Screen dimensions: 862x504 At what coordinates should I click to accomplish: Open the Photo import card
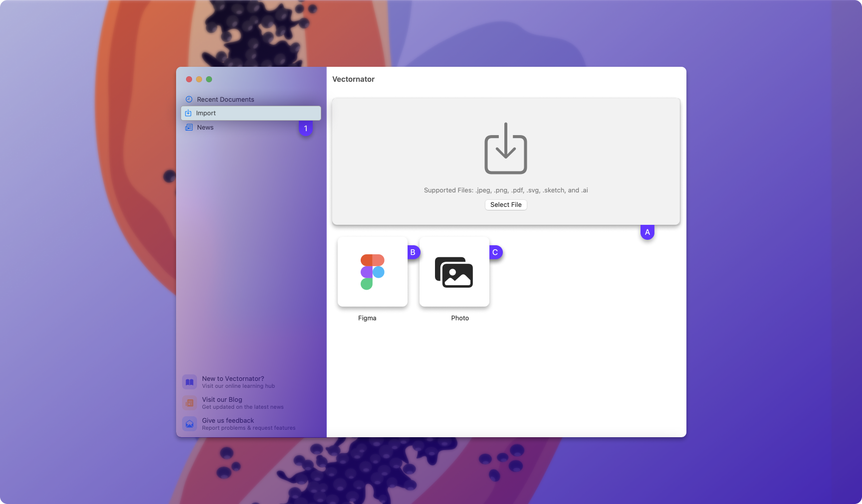point(454,272)
